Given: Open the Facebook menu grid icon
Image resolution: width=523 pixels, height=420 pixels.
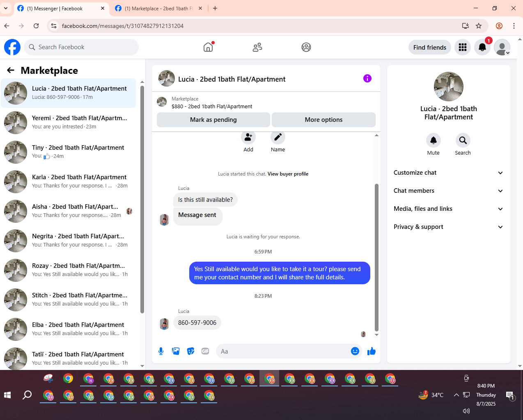Looking at the screenshot, I should pos(463,47).
